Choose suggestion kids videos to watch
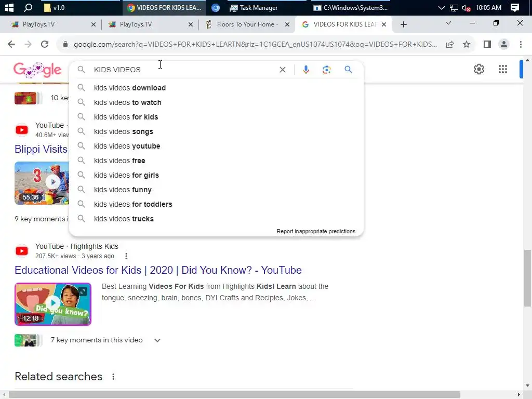The width and height of the screenshot is (532, 399). click(x=216, y=102)
